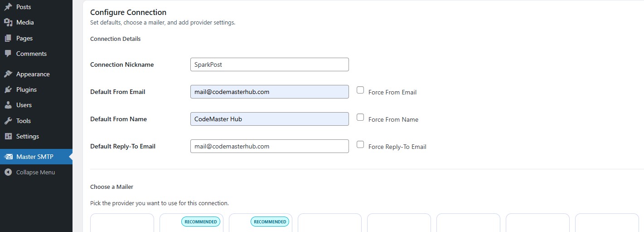Open the Master SMTP menu item

coord(35,157)
